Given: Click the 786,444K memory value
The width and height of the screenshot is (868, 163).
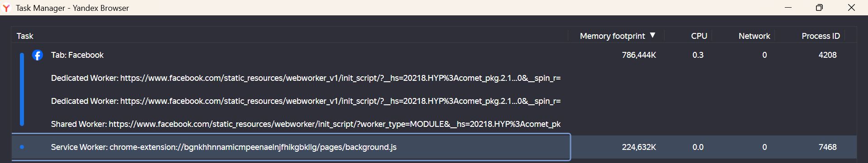Looking at the screenshot, I should tap(639, 55).
